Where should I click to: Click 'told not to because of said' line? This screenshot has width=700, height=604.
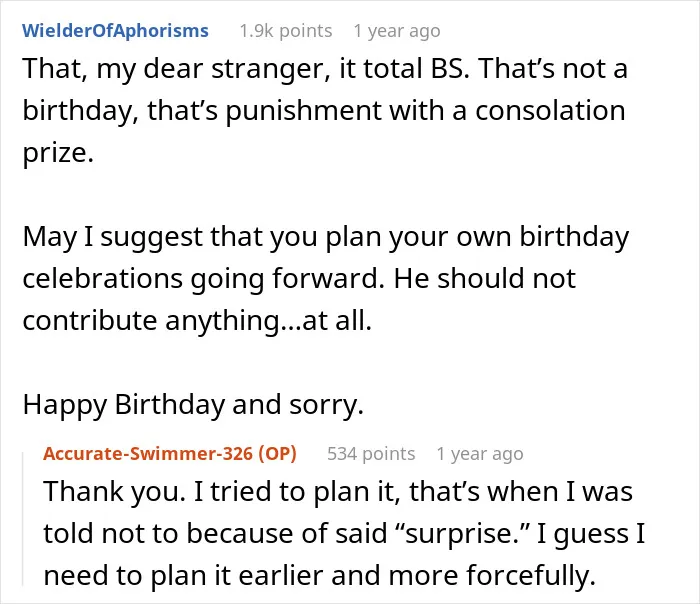tap(344, 534)
